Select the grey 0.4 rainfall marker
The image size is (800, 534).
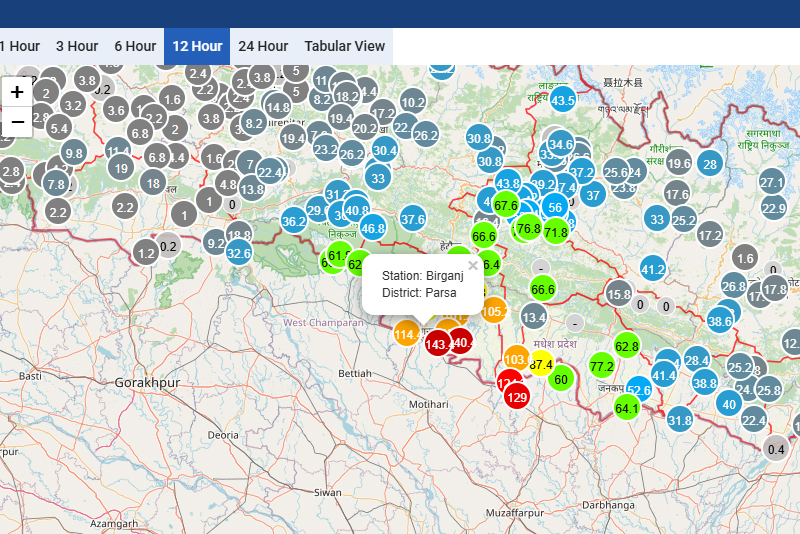pyautogui.click(x=776, y=449)
